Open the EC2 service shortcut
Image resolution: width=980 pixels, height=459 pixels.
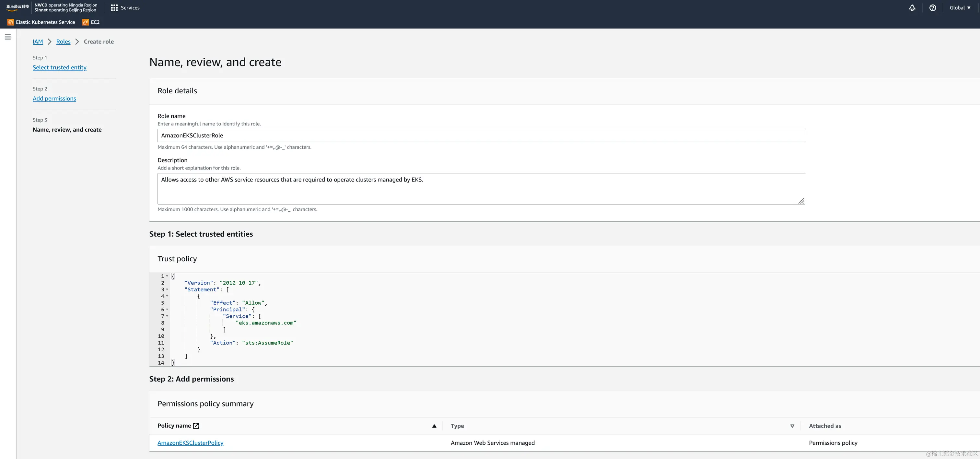click(91, 22)
